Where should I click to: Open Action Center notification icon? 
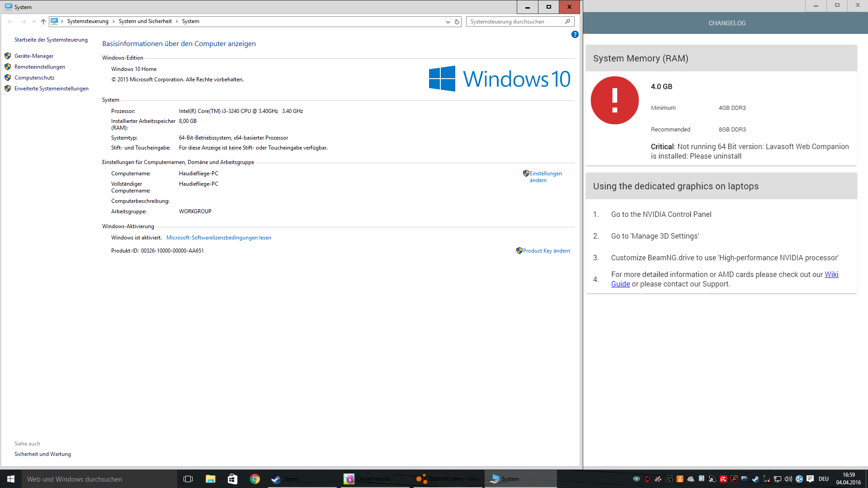point(810,479)
